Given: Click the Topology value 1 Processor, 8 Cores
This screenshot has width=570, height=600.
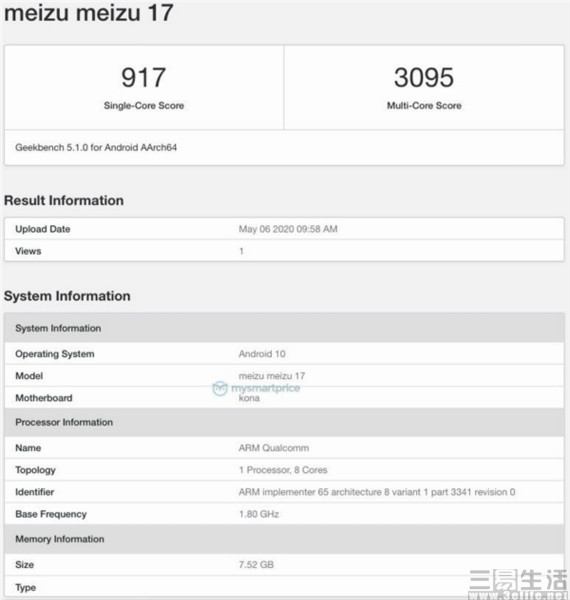Looking at the screenshot, I should (x=283, y=470).
